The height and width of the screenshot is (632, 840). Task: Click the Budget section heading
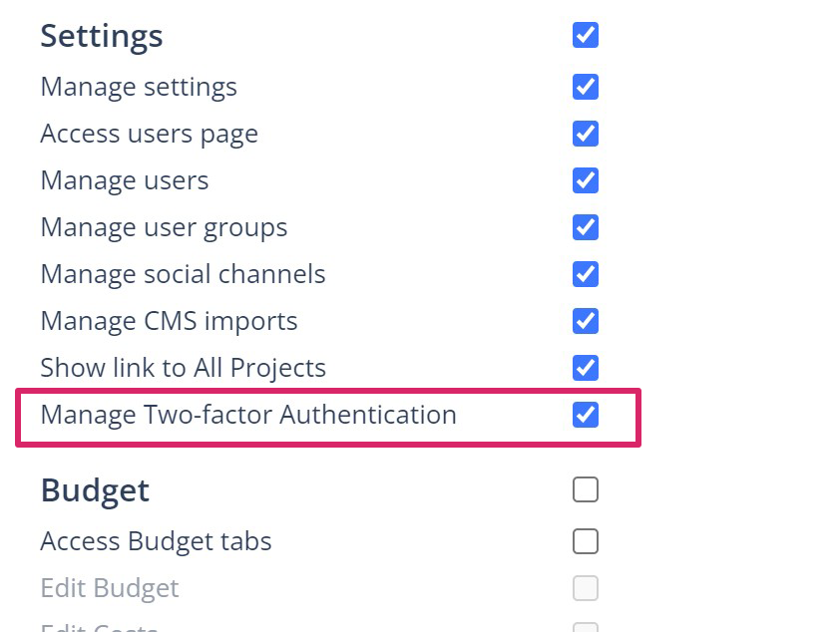click(95, 490)
